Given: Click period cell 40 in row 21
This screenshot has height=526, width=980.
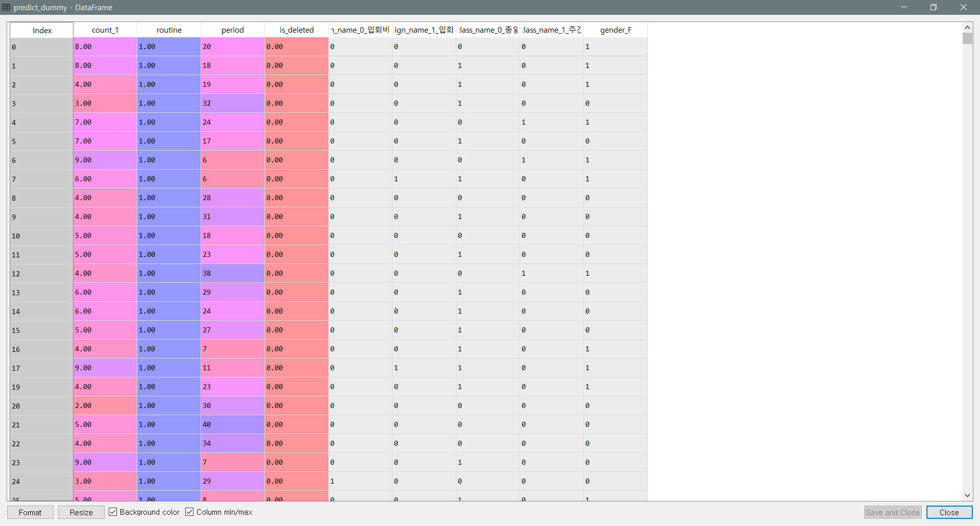Looking at the screenshot, I should click(x=233, y=424).
